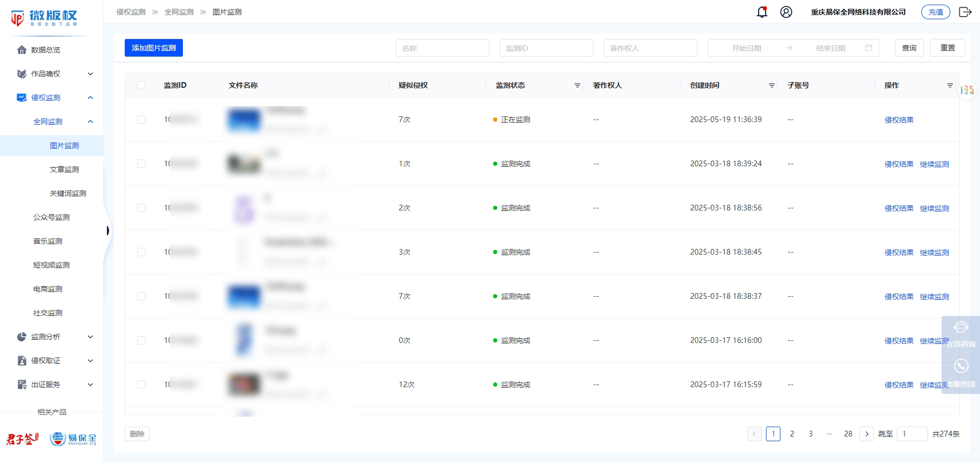Click the 添加图片监测 button
980x463 pixels.
154,48
